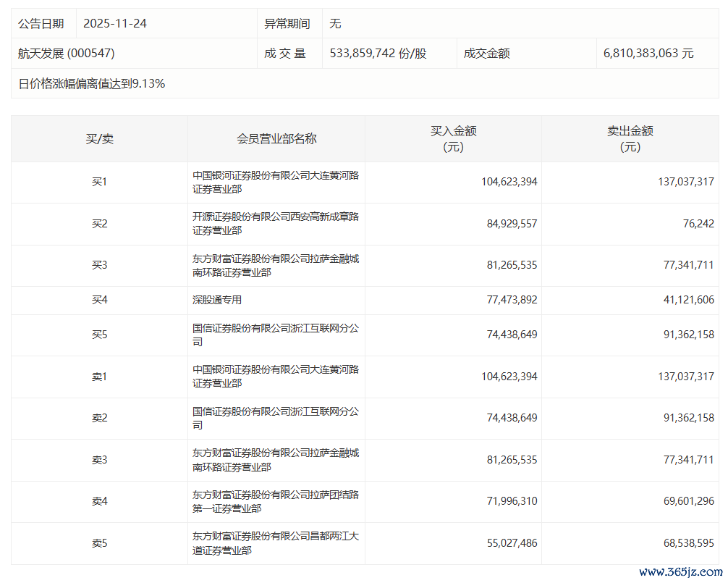Viewport: 728px width, 583px height.
Task: Select the announcement date 2025-11-24
Action: (115, 24)
